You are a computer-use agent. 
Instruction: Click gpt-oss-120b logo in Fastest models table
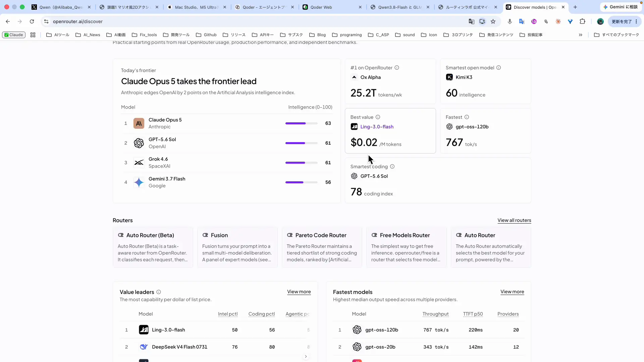click(x=357, y=330)
